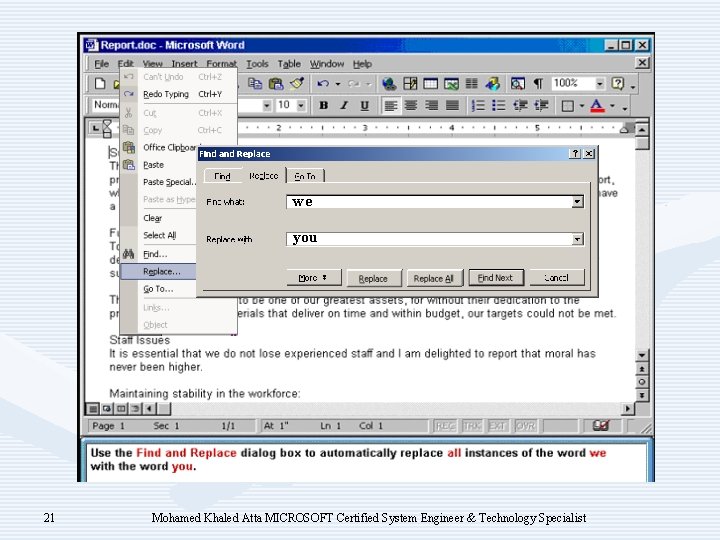This screenshot has height=540, width=720.
Task: Click the Microsoft Word Help icon
Action: click(x=618, y=84)
